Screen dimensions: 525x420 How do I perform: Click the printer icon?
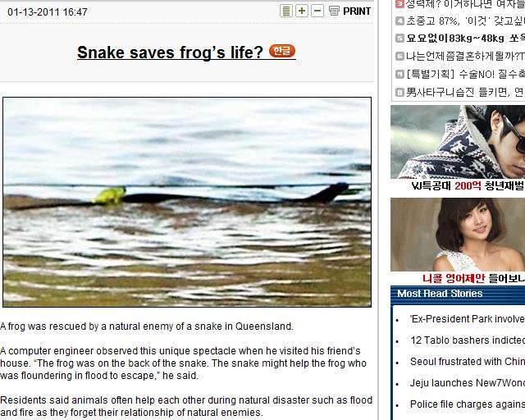point(334,11)
